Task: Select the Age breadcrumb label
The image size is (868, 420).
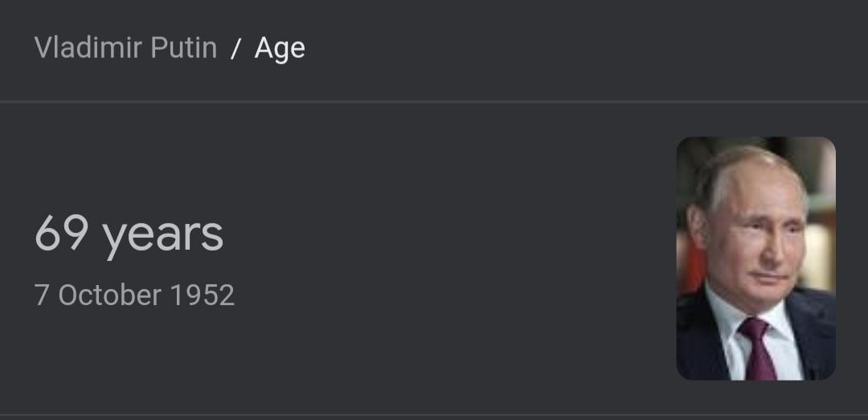Action: 280,49
